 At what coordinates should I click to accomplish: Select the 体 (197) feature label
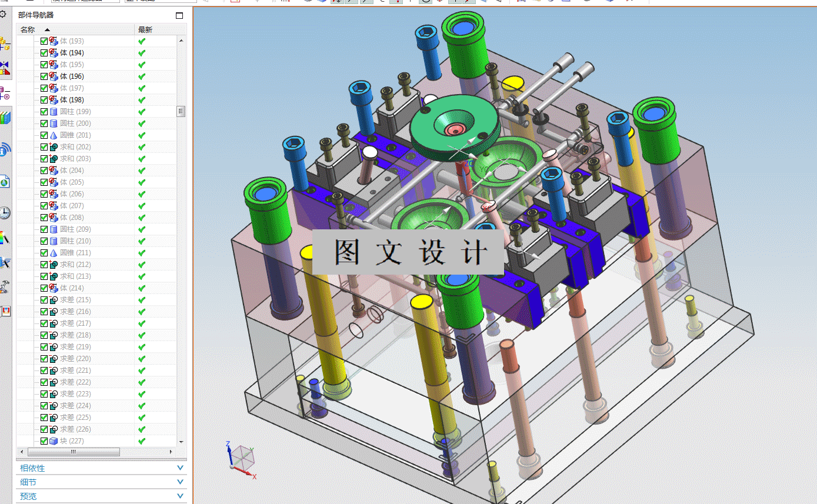point(72,88)
